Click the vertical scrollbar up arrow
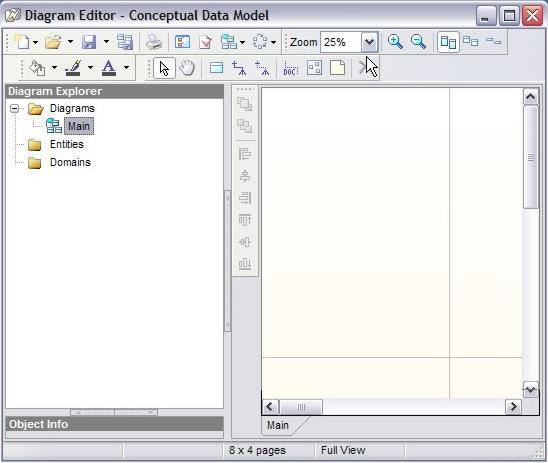The width and height of the screenshot is (548, 463). [x=531, y=97]
